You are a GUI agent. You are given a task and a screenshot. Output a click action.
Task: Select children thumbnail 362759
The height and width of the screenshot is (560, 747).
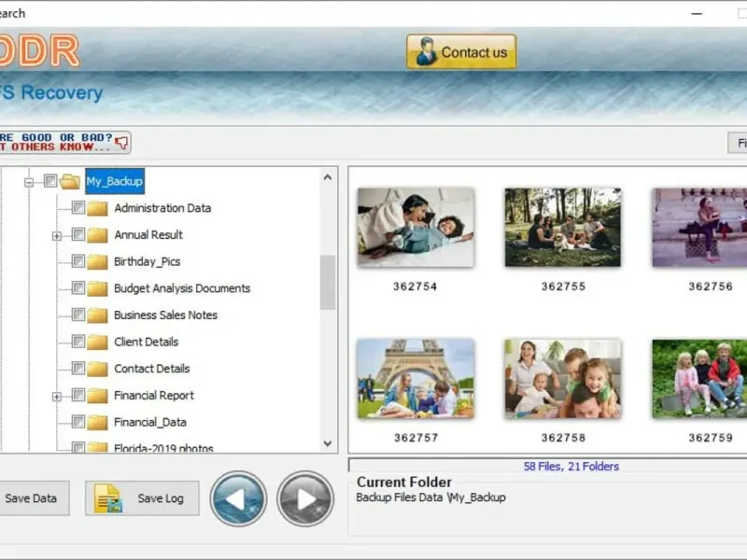699,379
